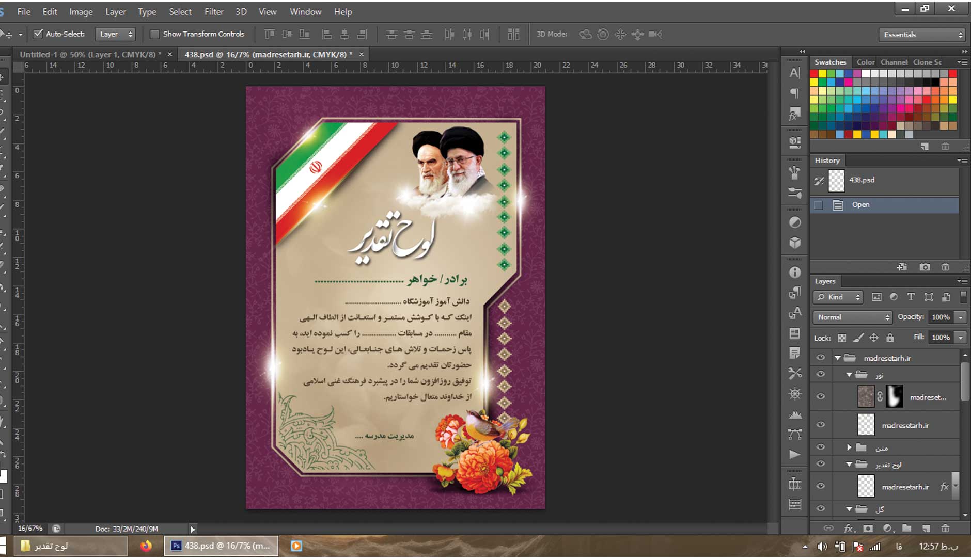The image size is (971, 560).
Task: Add a layer mask
Action: (x=868, y=528)
